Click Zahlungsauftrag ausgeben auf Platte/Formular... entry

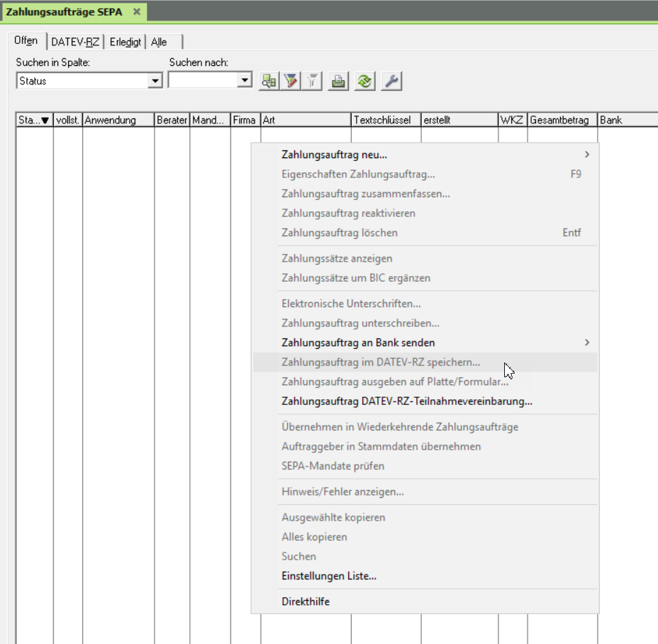[x=425, y=382]
